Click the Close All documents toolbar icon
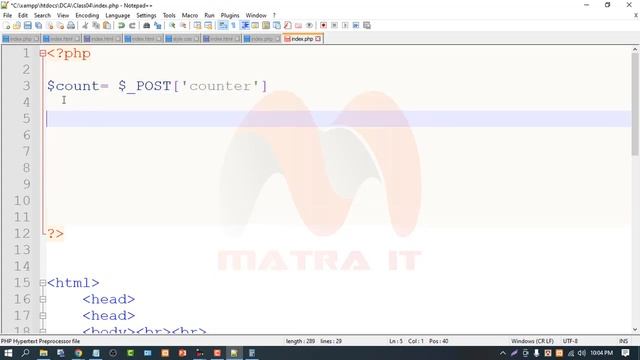This screenshot has height=360, width=640. point(60,25)
